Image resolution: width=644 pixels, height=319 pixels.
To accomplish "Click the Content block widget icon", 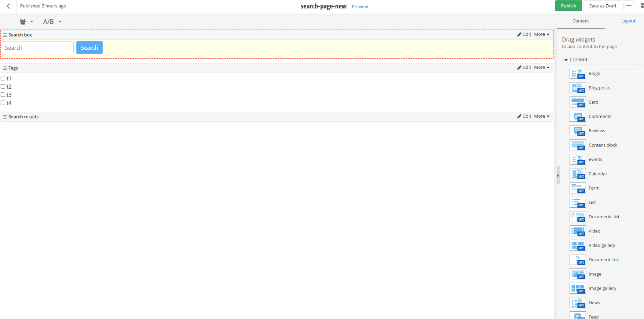I will 577,145.
